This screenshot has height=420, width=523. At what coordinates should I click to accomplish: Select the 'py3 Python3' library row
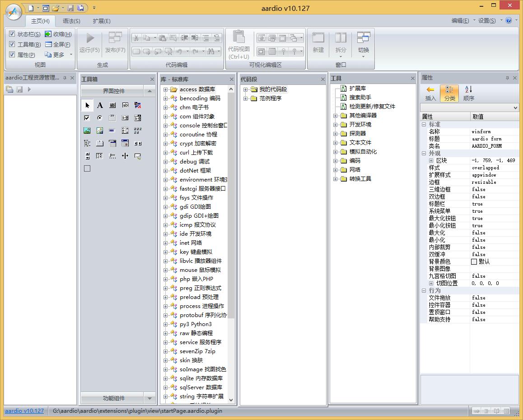click(x=196, y=324)
